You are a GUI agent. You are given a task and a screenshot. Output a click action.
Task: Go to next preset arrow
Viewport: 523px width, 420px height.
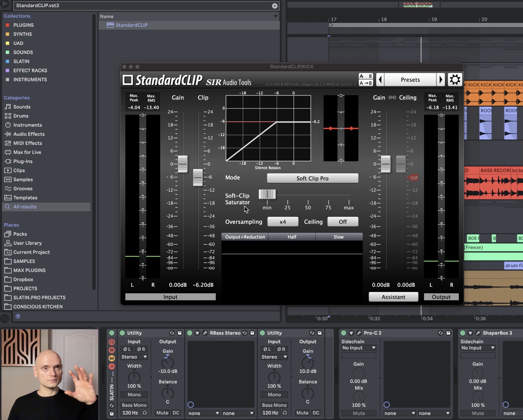(x=441, y=80)
